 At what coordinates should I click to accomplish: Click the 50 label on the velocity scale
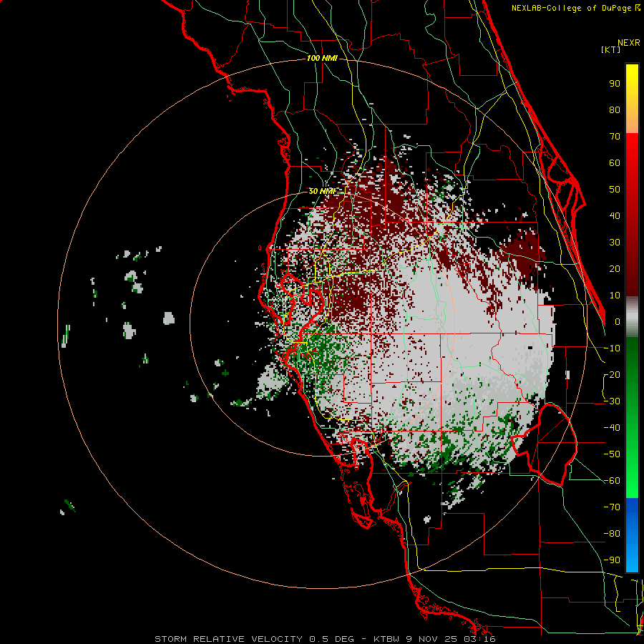615,190
